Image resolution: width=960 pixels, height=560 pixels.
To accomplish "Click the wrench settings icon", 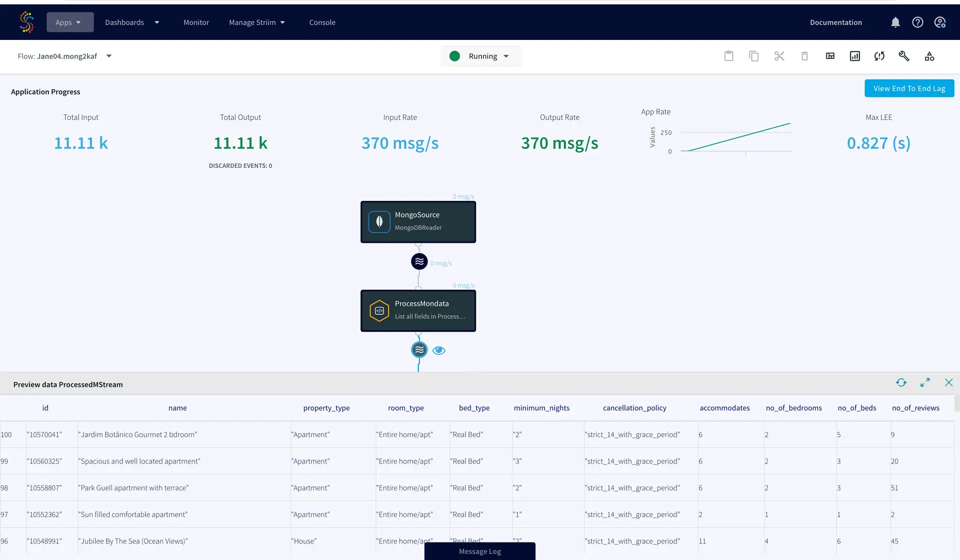I will 904,56.
